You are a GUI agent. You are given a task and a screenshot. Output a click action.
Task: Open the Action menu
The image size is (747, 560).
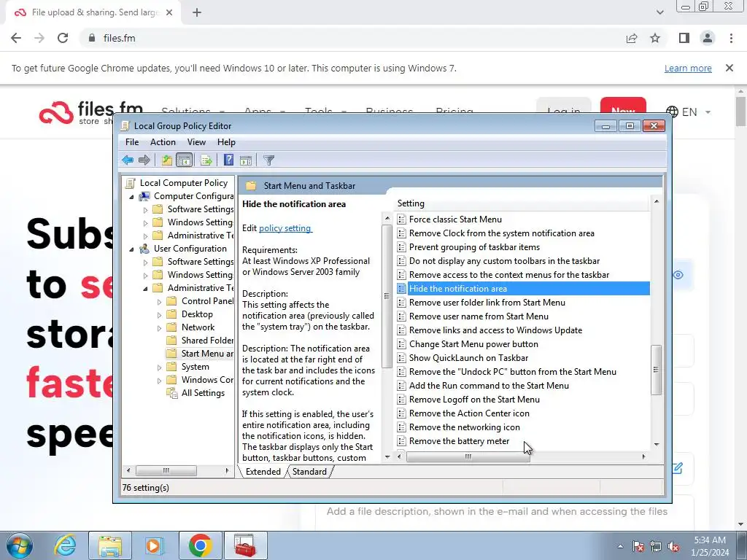[163, 142]
